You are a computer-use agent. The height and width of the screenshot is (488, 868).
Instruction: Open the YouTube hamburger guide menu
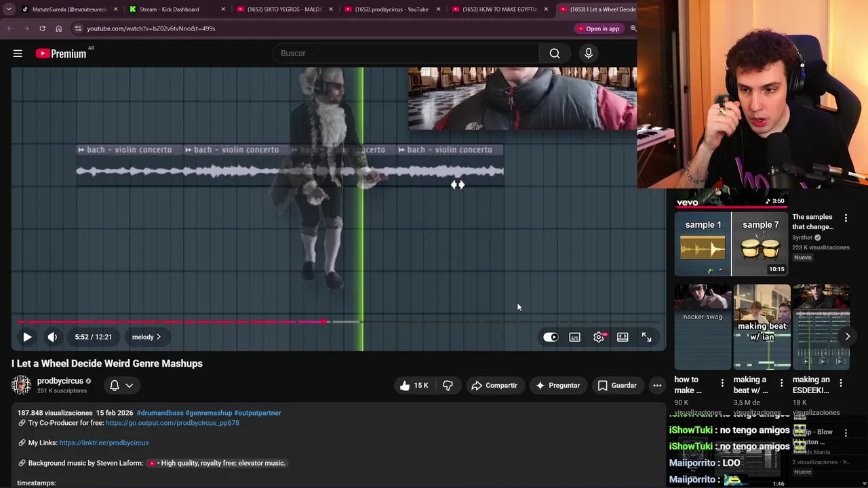click(x=18, y=54)
